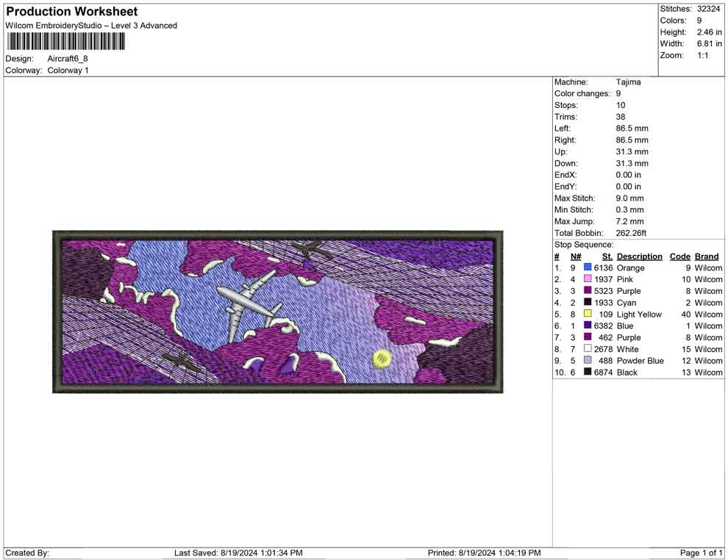Viewport: 728px width, 560px height.
Task: Click the Cyan 1933 color swatch
Action: (x=588, y=303)
